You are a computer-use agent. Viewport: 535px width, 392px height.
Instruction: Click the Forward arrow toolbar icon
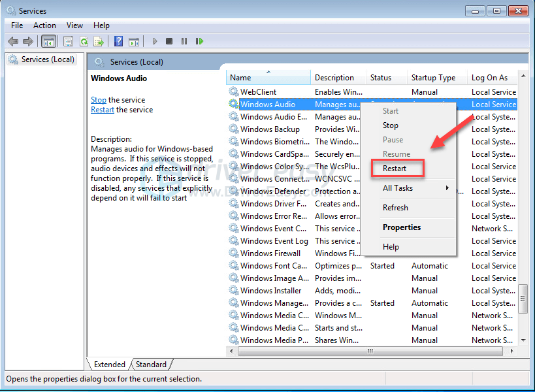click(28, 41)
